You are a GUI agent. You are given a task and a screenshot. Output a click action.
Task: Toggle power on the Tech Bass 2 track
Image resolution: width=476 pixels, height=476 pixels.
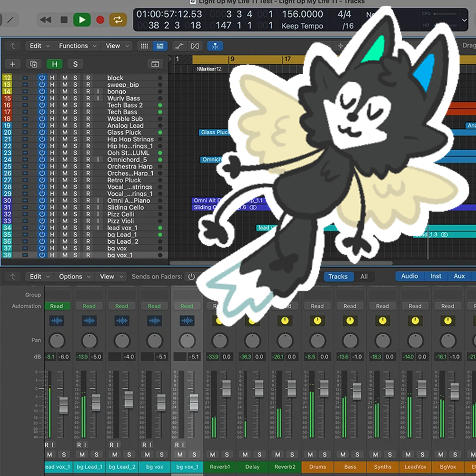pos(42,105)
